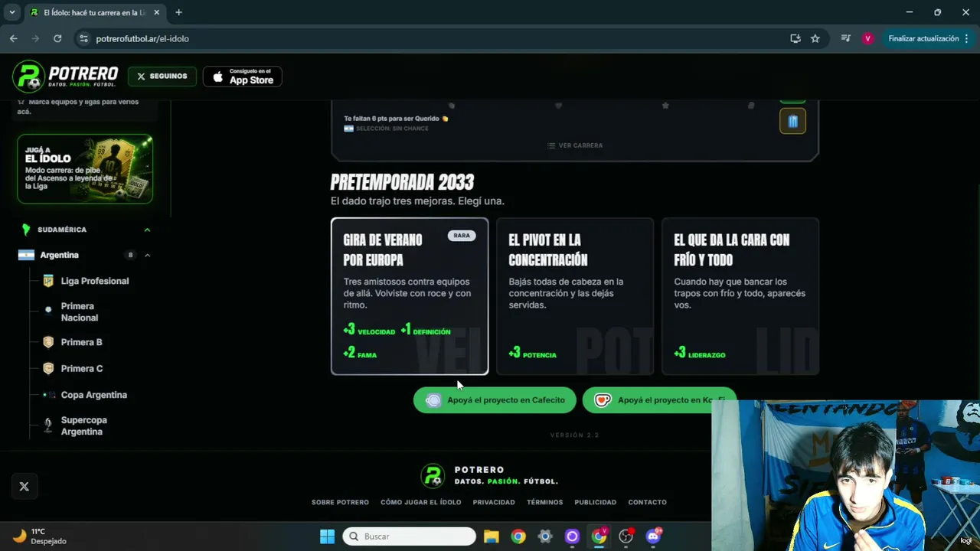Open Discord from the taskbar

653,536
